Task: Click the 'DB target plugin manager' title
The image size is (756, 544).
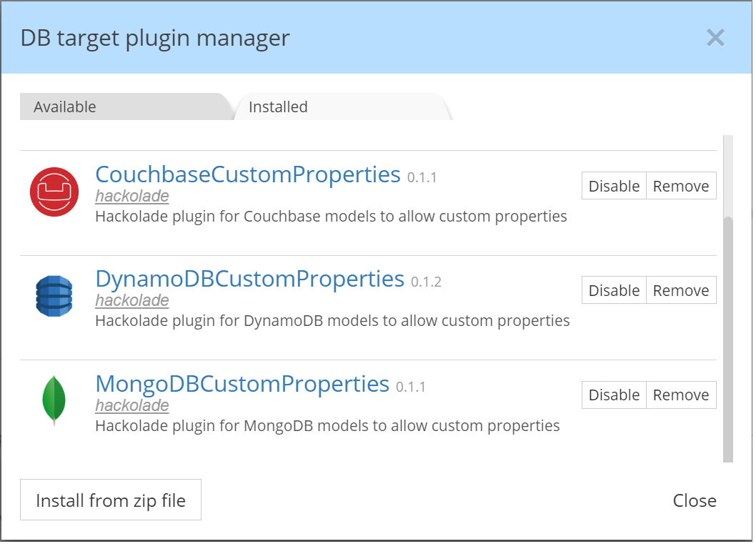Action: pyautogui.click(x=156, y=39)
